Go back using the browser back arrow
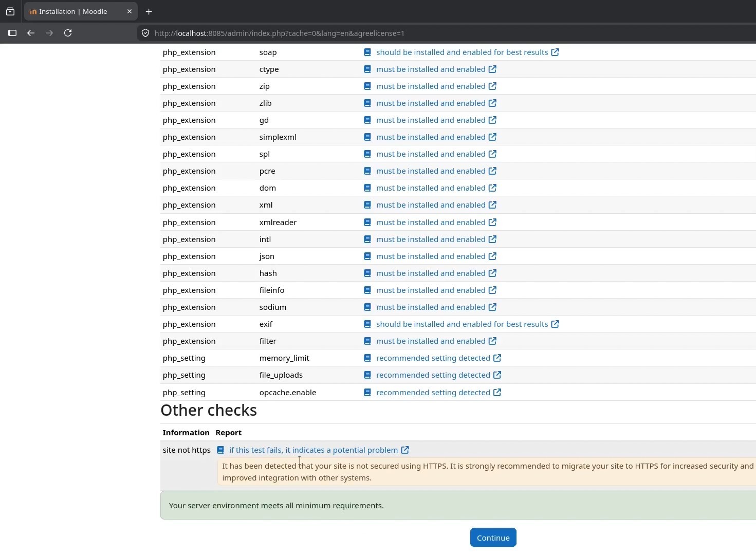Viewport: 756px width, 555px height. point(31,33)
